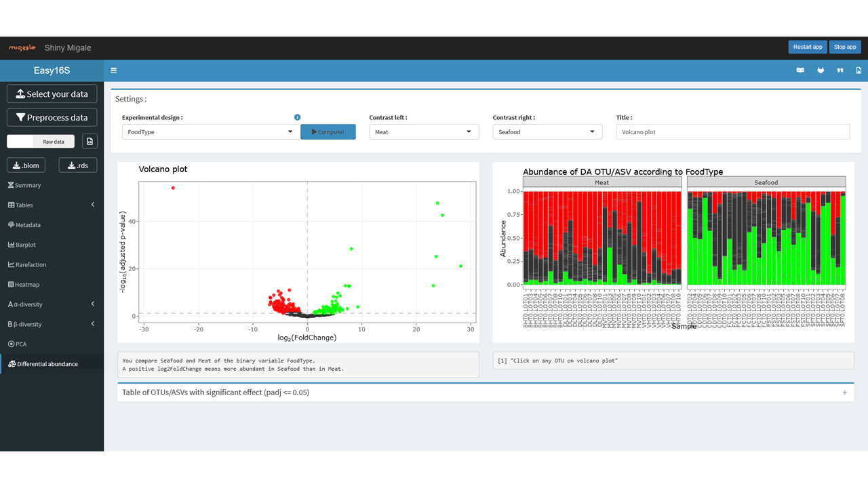Open the Contrast left dropdown

tap(424, 132)
